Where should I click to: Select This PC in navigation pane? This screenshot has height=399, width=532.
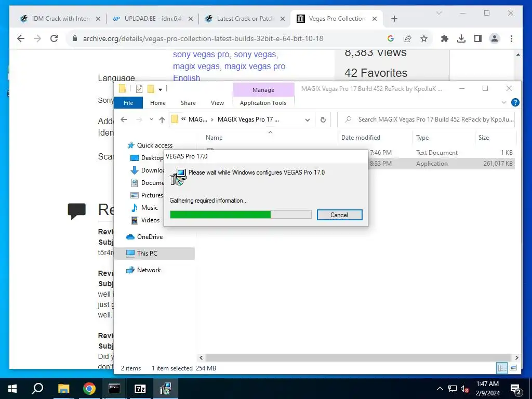pos(154,254)
